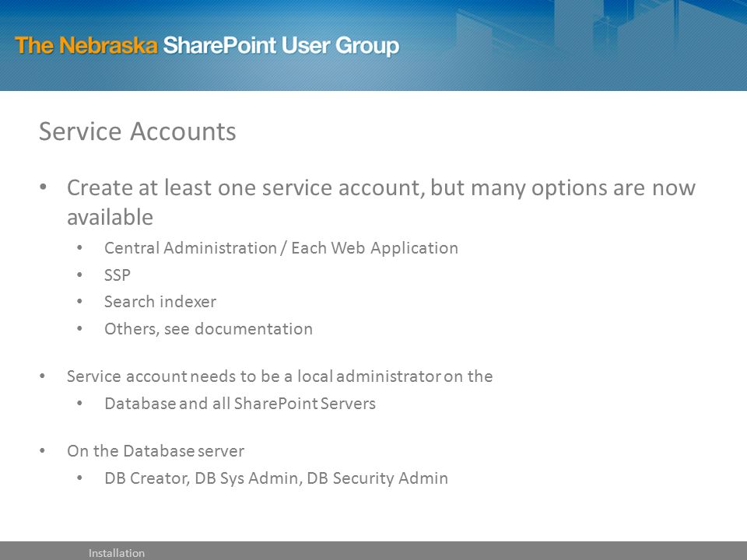
Task: Click the 'Create at least one service account' bullet
Action: pos(381,202)
